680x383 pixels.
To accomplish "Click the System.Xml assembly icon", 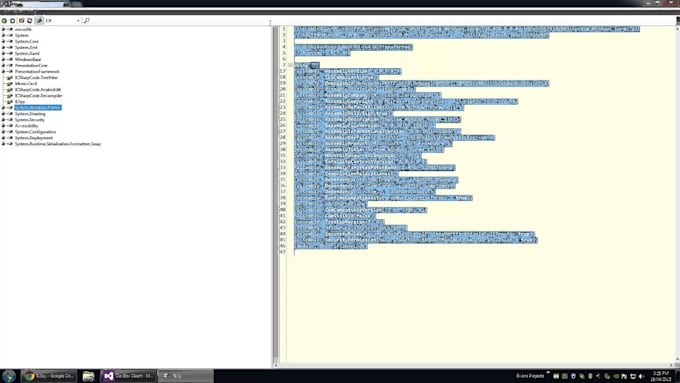I will (10, 48).
